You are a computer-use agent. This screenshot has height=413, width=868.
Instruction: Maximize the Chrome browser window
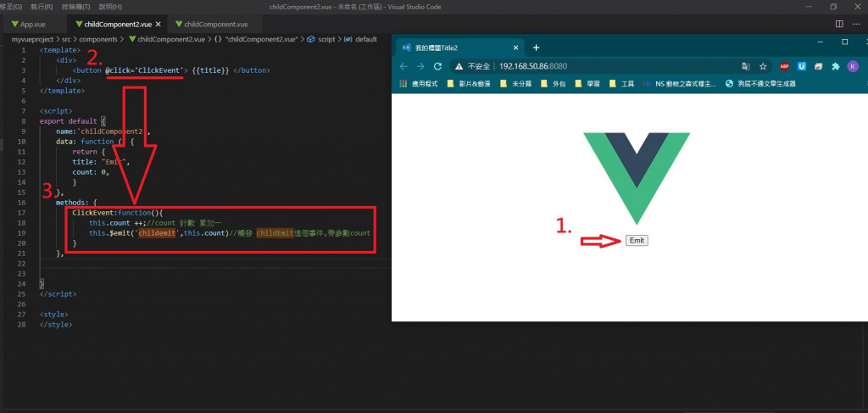845,42
